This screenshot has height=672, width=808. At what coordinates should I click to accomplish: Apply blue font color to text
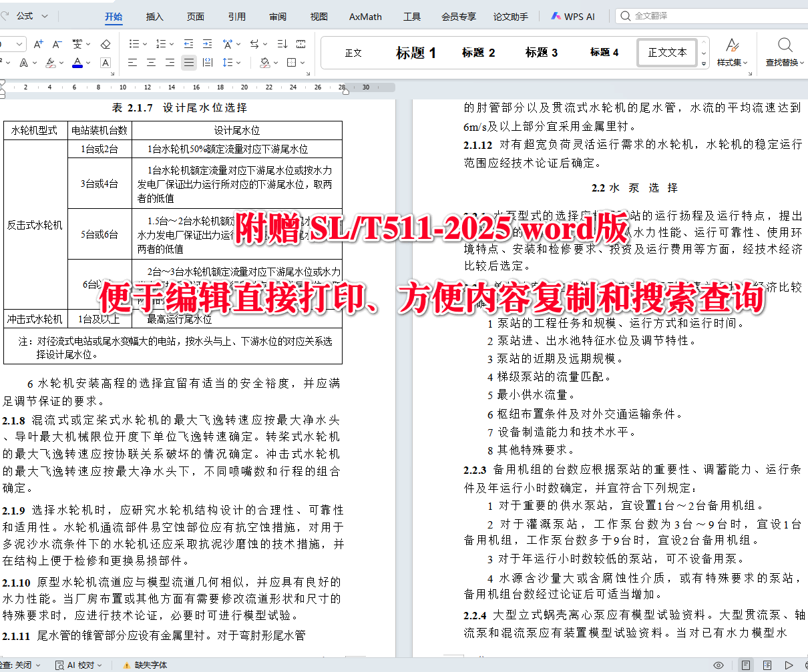point(77,63)
